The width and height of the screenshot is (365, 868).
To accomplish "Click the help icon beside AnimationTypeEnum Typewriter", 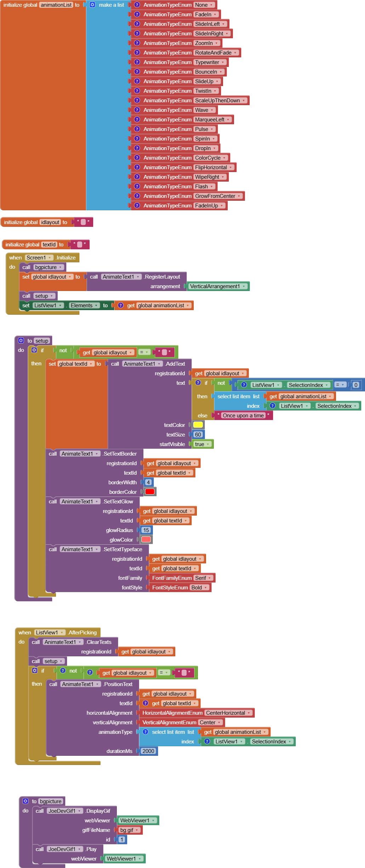I will (137, 62).
